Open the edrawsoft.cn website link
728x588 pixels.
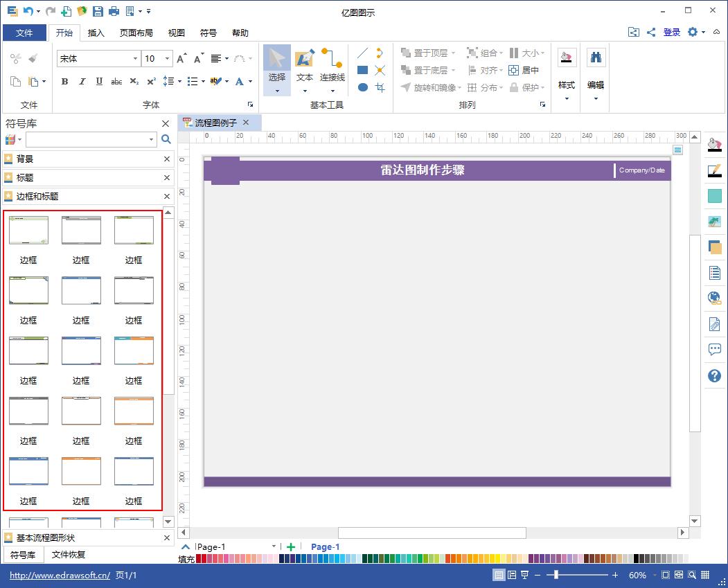60,576
